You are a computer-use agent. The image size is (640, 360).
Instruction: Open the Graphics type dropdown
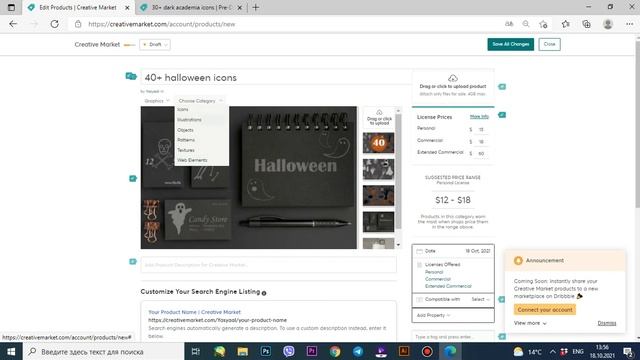coord(157,101)
